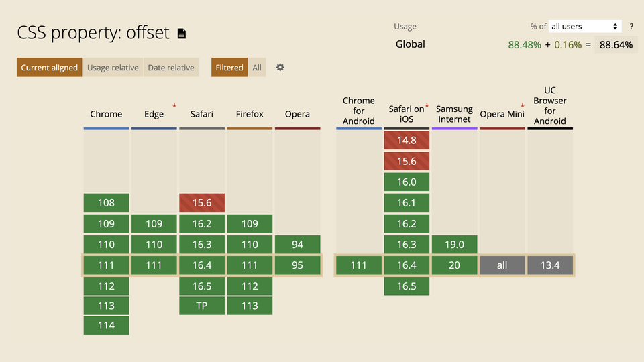Click the asterisk note beside Opera Mini
Screen dimensions: 644x362
coord(523,106)
